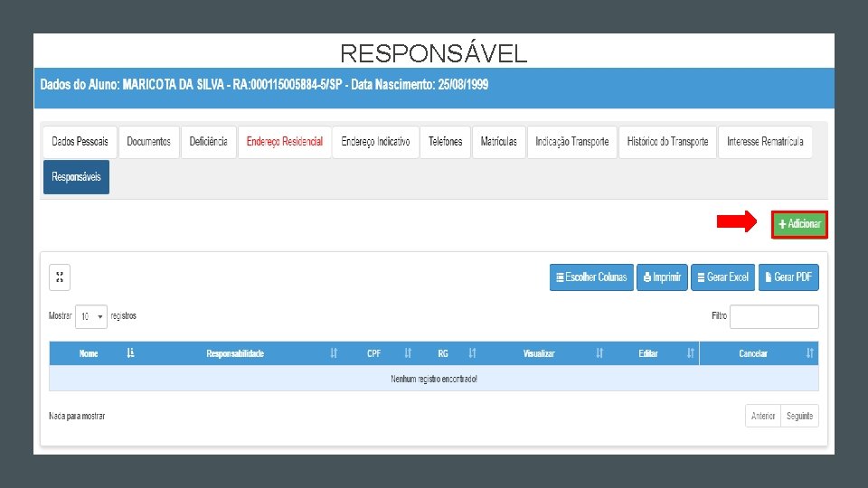
Task: Click 'Nenhum registro encontrado!' row
Action: (434, 379)
